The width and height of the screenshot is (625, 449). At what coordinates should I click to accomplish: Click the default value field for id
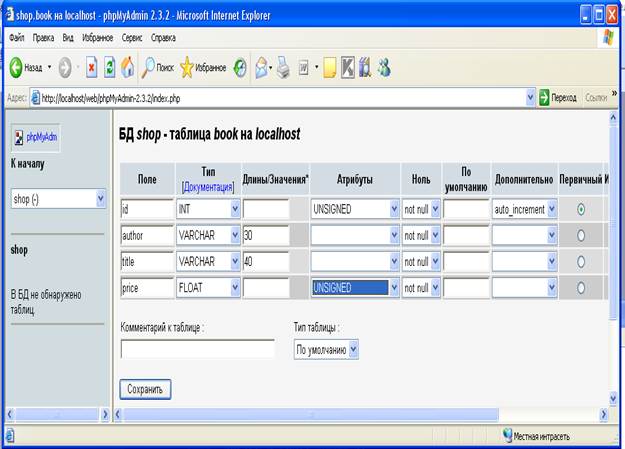click(466, 209)
